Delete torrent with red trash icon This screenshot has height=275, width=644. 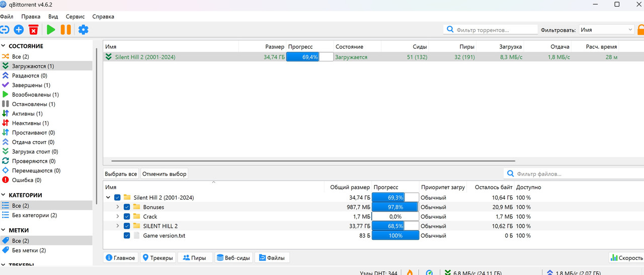(x=33, y=30)
